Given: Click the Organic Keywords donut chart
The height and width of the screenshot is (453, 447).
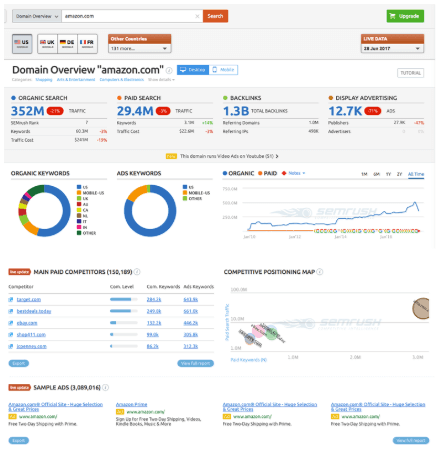Looking at the screenshot, I should pos(44,211).
